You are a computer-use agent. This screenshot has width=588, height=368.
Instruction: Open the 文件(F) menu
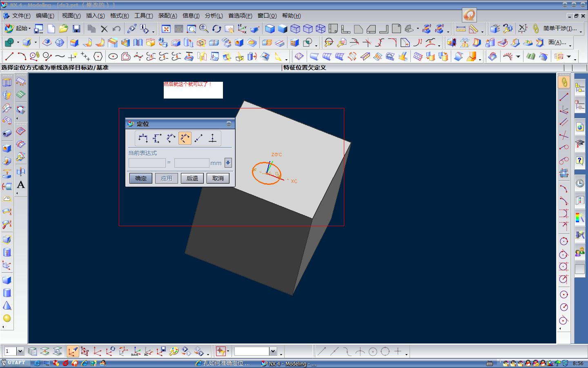pos(21,16)
